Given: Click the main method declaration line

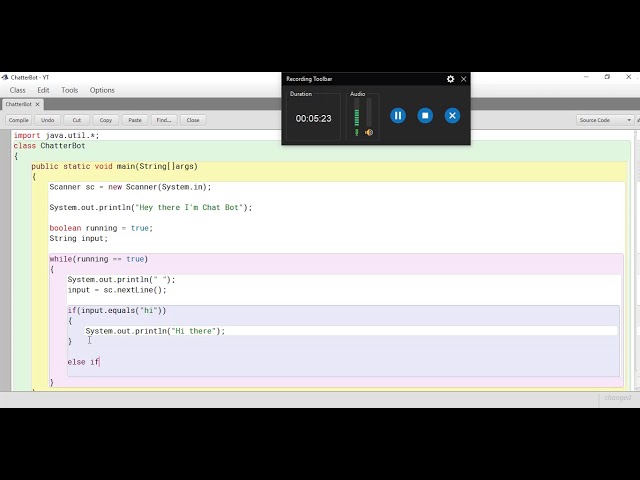Looking at the screenshot, I should coord(114,166).
